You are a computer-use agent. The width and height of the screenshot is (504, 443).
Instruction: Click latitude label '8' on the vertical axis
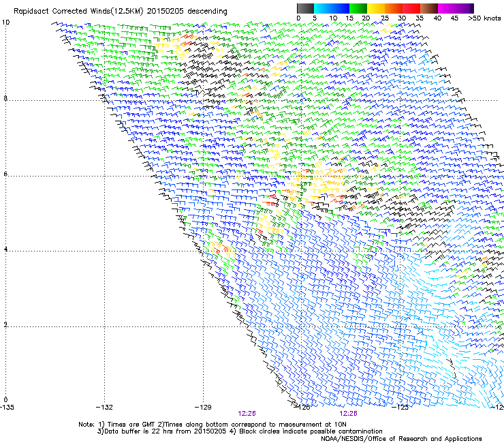click(5, 98)
